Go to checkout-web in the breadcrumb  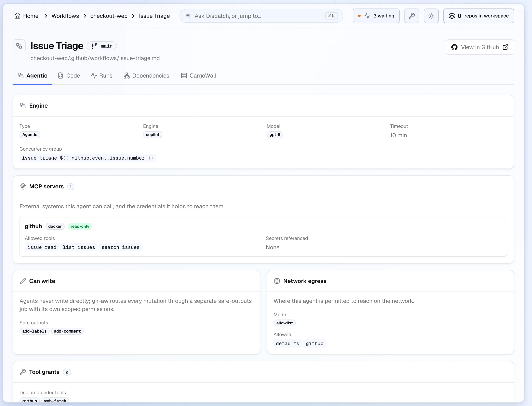tap(109, 16)
